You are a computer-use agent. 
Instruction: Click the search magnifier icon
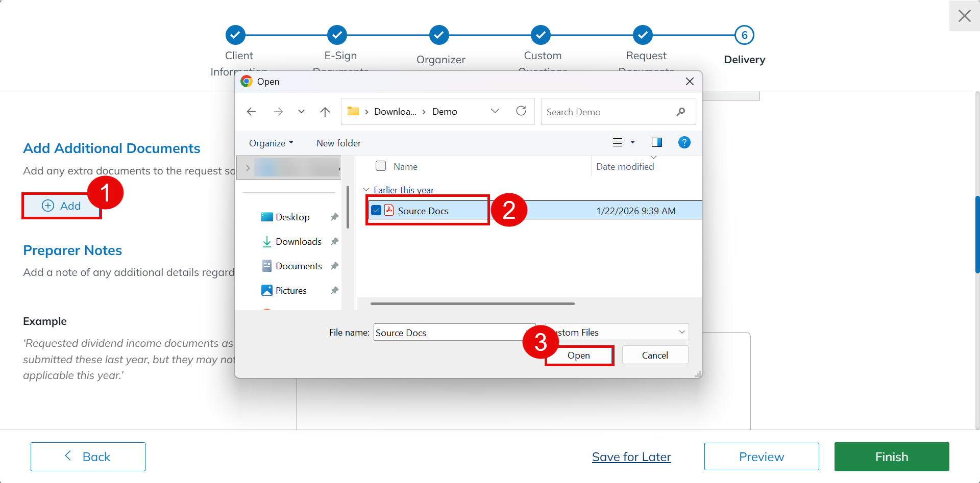pos(680,112)
